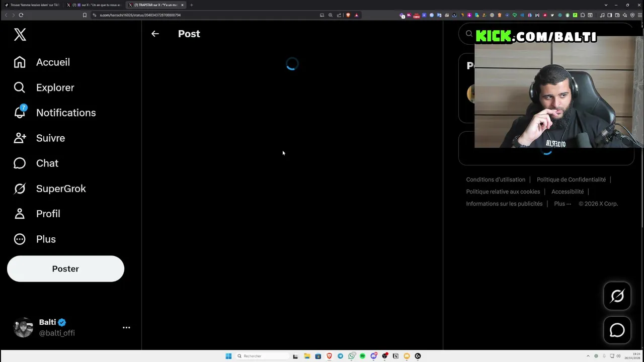Click the browser back arrow
Viewport: 644px width, 362px height.
tap(6, 15)
